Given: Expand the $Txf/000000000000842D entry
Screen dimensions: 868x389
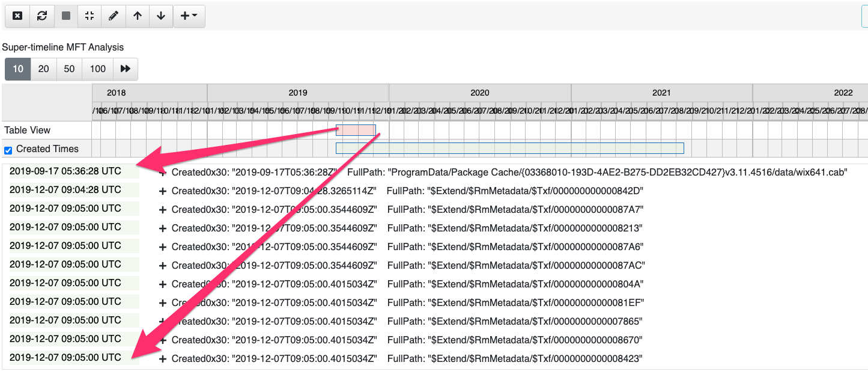Looking at the screenshot, I should pyautogui.click(x=161, y=191).
